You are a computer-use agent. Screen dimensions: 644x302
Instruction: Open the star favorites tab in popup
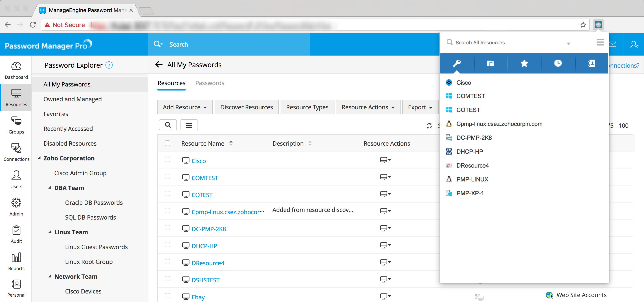click(524, 63)
